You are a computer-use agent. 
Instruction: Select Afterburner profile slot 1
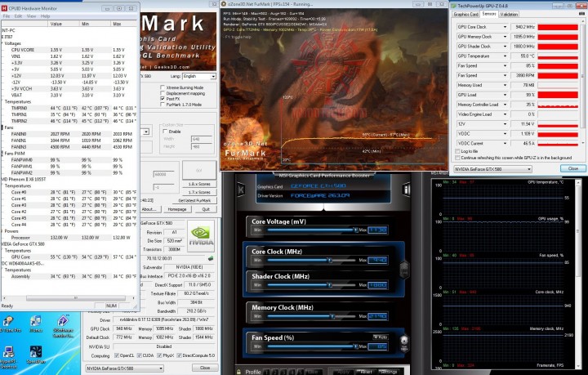pyautogui.click(x=266, y=372)
